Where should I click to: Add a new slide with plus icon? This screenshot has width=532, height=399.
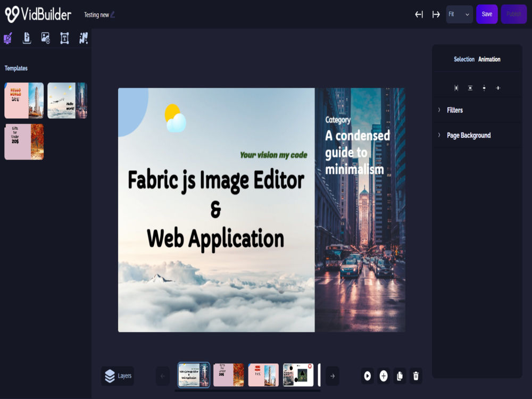[384, 376]
